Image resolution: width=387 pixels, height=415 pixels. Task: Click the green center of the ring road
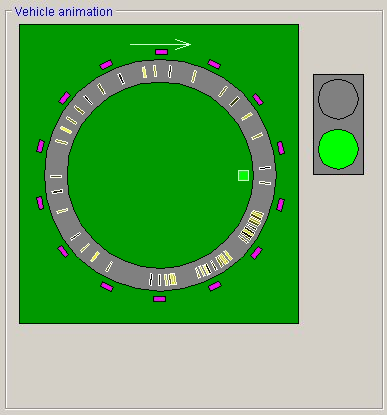tap(160, 175)
